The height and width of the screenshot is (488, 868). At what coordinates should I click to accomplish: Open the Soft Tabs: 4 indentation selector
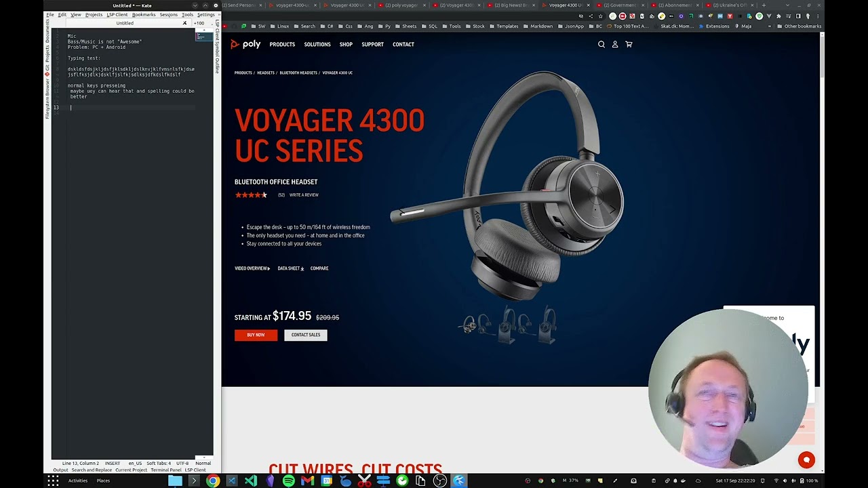pos(159,464)
